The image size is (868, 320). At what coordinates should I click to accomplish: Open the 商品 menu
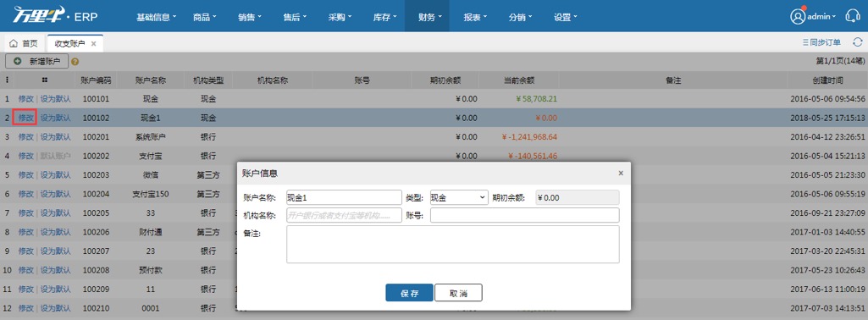204,17
